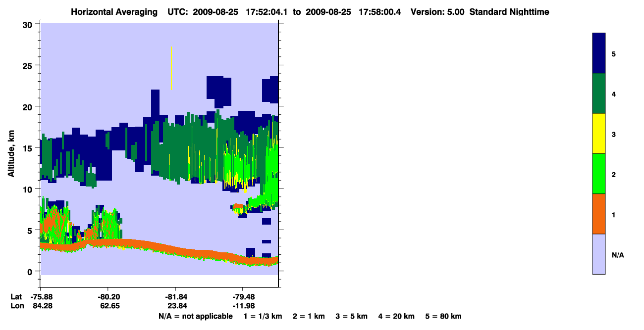Screen dimensions: 644x330
Task: Click the dark blue swatch labeled 5
Action: tap(599, 53)
